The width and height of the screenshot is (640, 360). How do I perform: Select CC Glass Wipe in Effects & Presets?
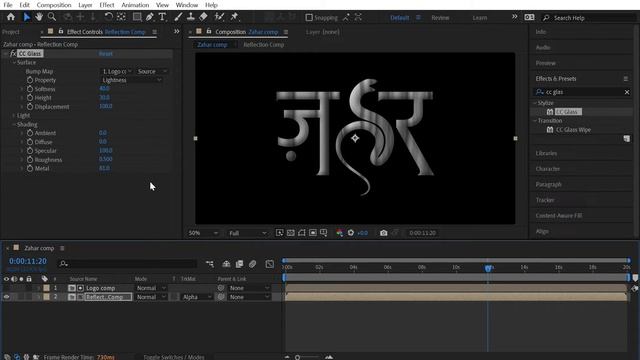[x=573, y=130]
